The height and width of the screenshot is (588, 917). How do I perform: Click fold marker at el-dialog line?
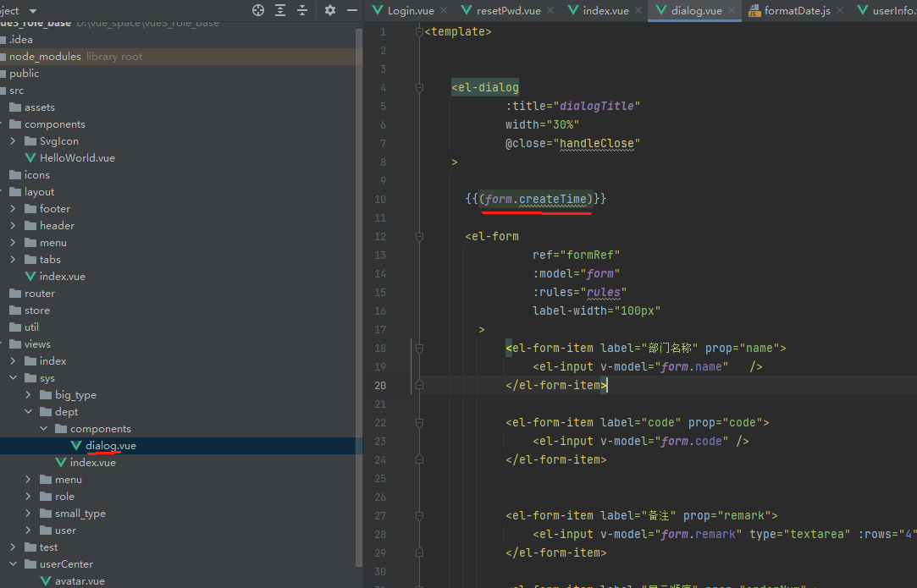pos(419,88)
